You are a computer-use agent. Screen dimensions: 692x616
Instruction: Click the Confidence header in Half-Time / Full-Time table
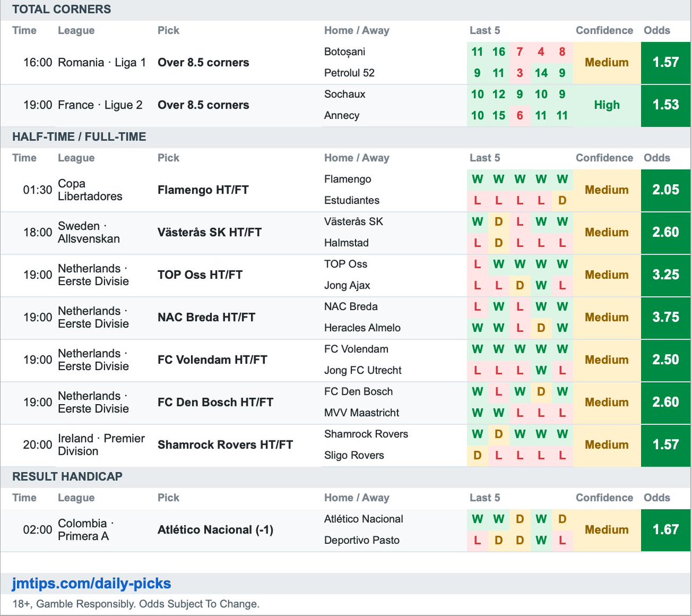pos(604,158)
